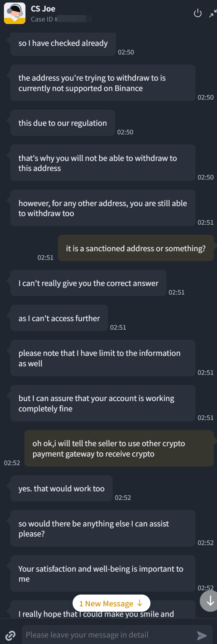This screenshot has height=644, width=217.
Task: Select the "account is working completely fine" message
Action: point(103,404)
